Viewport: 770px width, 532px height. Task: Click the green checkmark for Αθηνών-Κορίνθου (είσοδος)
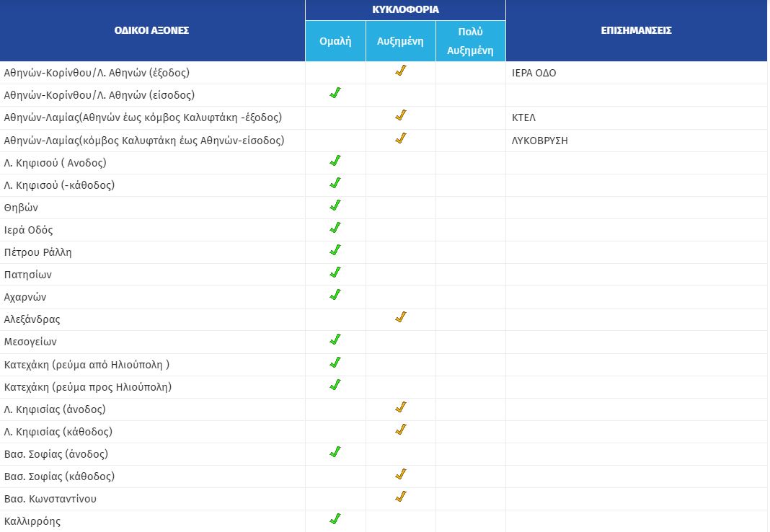point(335,93)
